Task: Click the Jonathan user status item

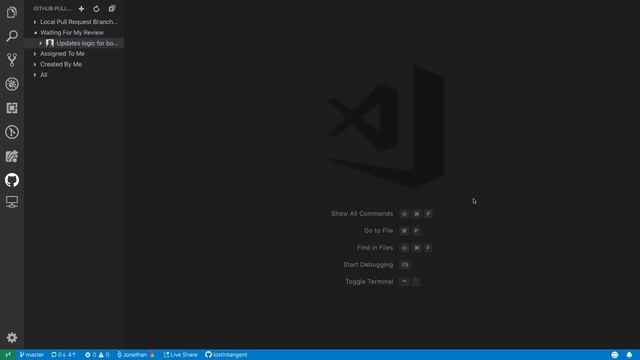Action: (136, 355)
